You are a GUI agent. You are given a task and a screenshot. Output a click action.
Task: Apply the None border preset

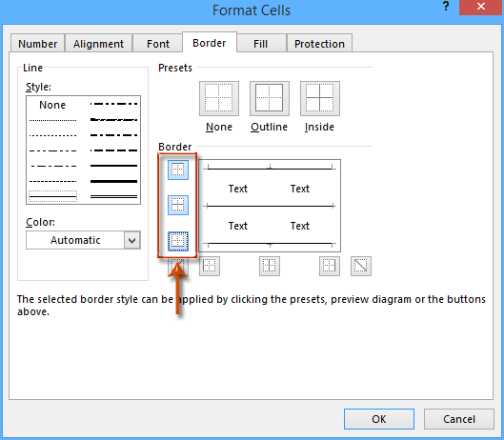[219, 98]
